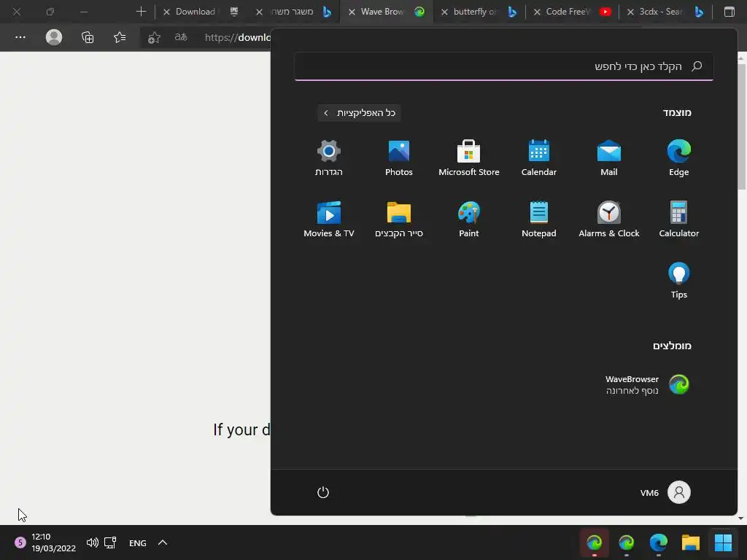Click the browser address bar URL
This screenshot has height=560, width=747.
(x=237, y=37)
